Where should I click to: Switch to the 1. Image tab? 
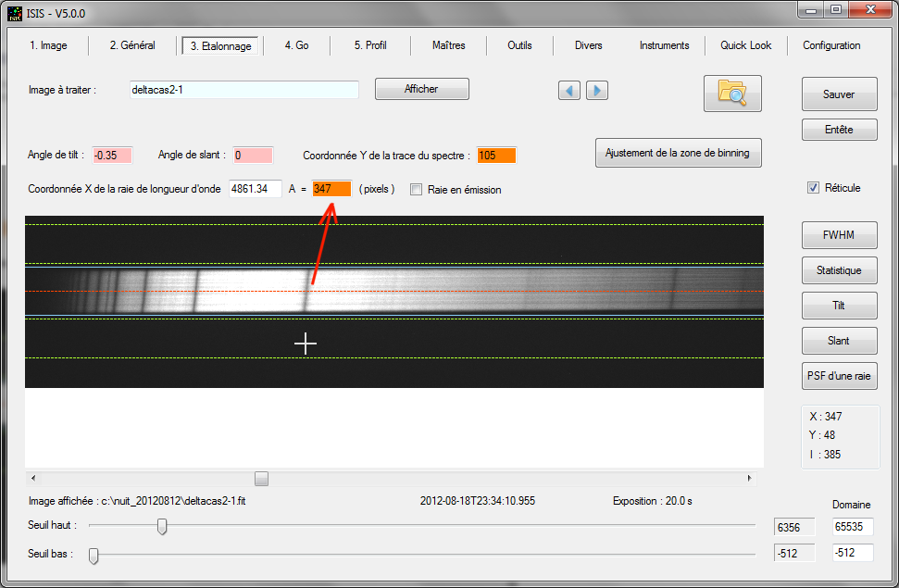(x=48, y=45)
